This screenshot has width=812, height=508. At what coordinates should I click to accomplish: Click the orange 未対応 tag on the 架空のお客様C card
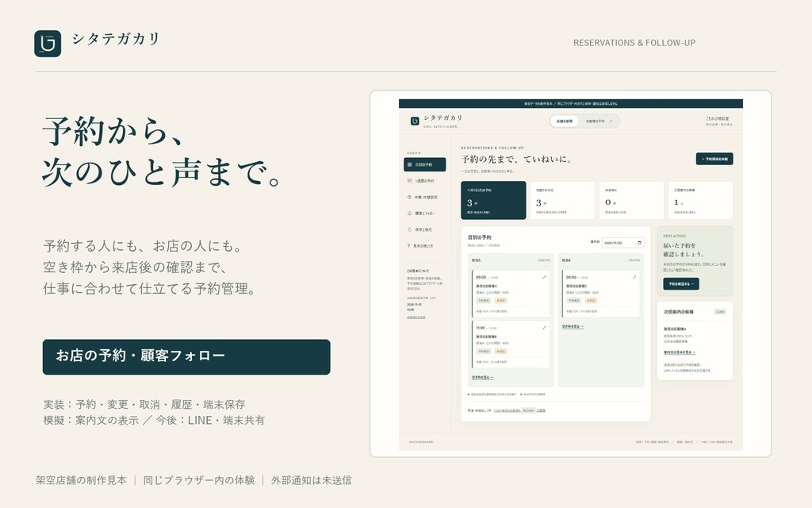point(590,301)
